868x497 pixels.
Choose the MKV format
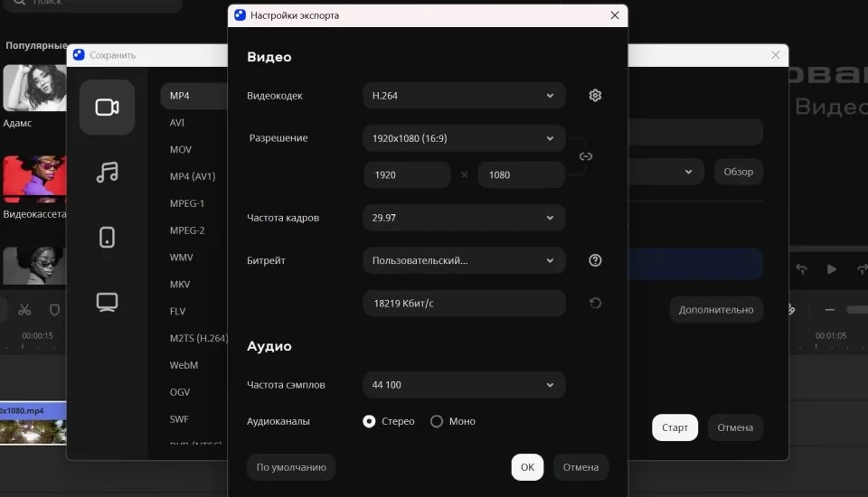[180, 285]
